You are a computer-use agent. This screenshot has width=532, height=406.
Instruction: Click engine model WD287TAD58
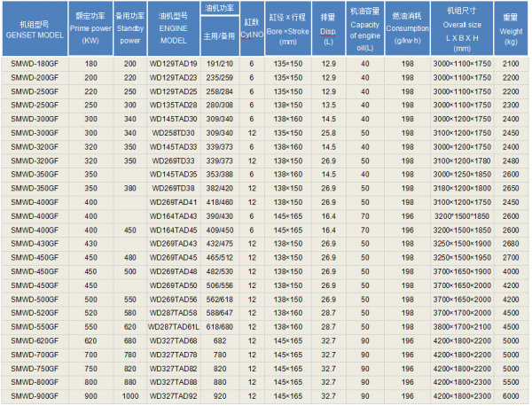pyautogui.click(x=174, y=313)
